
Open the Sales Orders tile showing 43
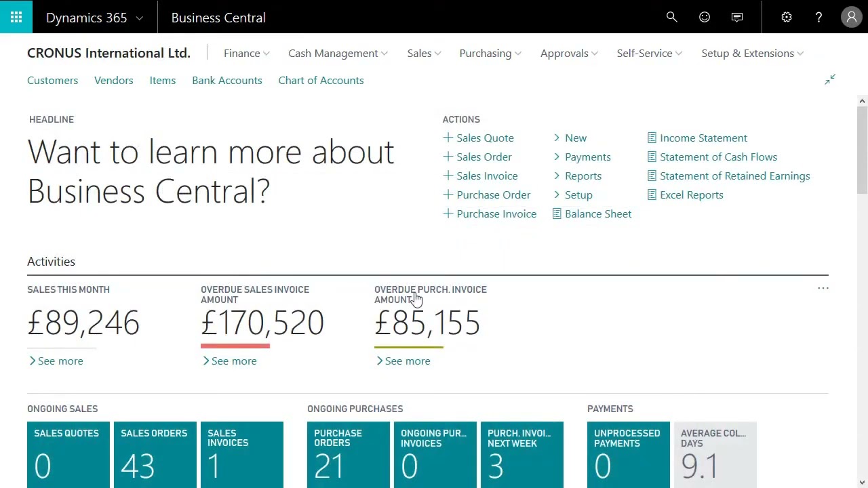coord(155,455)
